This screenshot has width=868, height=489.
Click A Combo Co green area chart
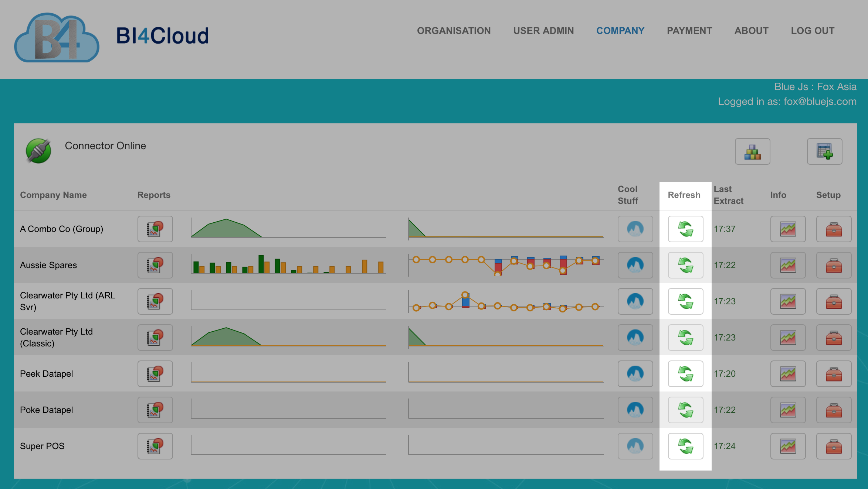(288, 228)
